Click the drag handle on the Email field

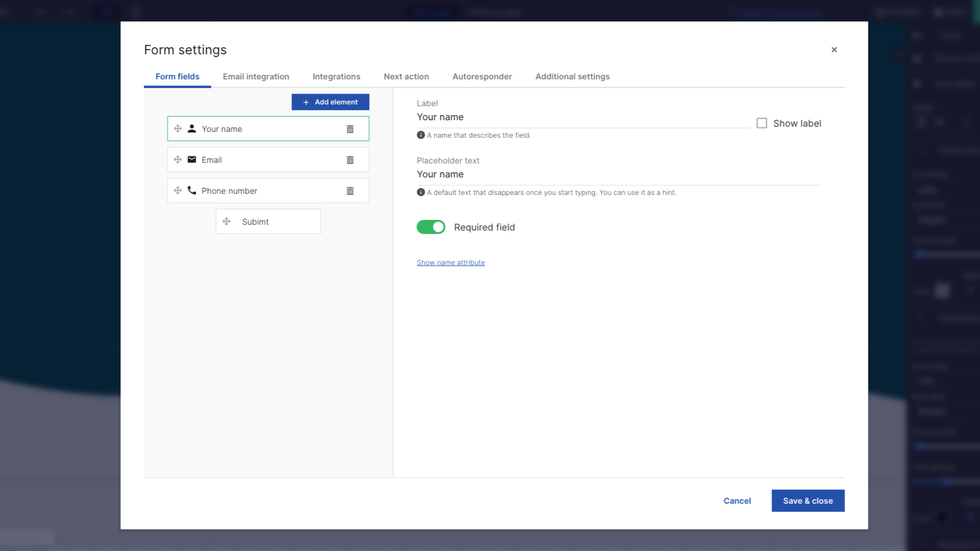tap(178, 159)
